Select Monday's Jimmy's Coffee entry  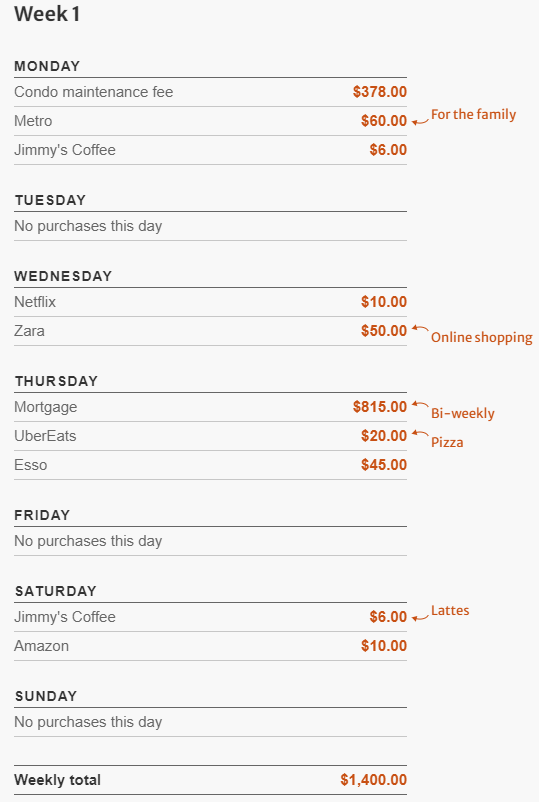[210, 150]
